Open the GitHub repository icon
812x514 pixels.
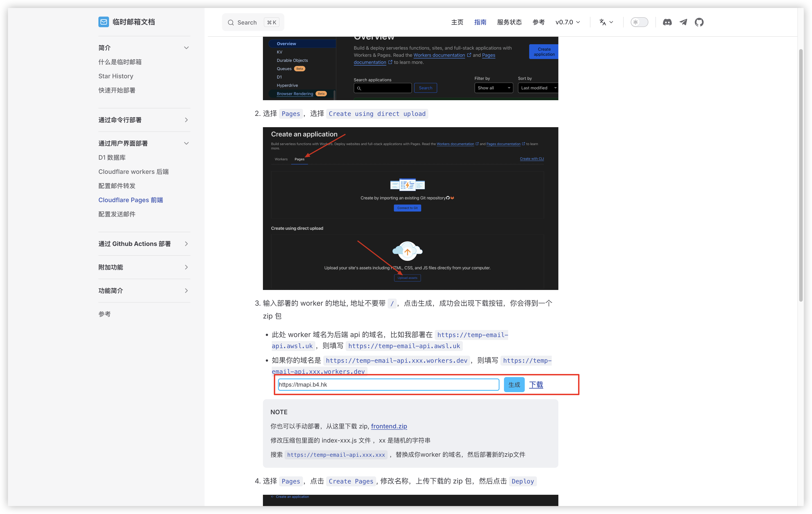pos(699,22)
